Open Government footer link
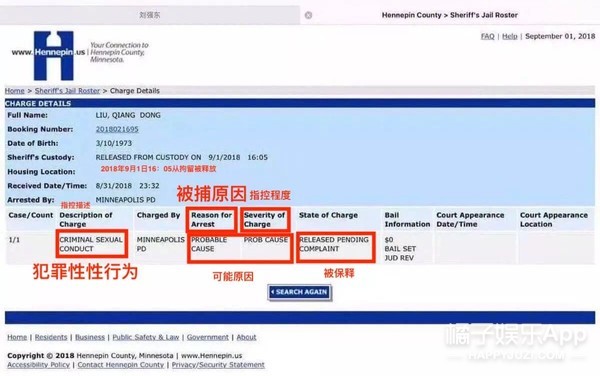The image size is (600, 376). pos(208,337)
